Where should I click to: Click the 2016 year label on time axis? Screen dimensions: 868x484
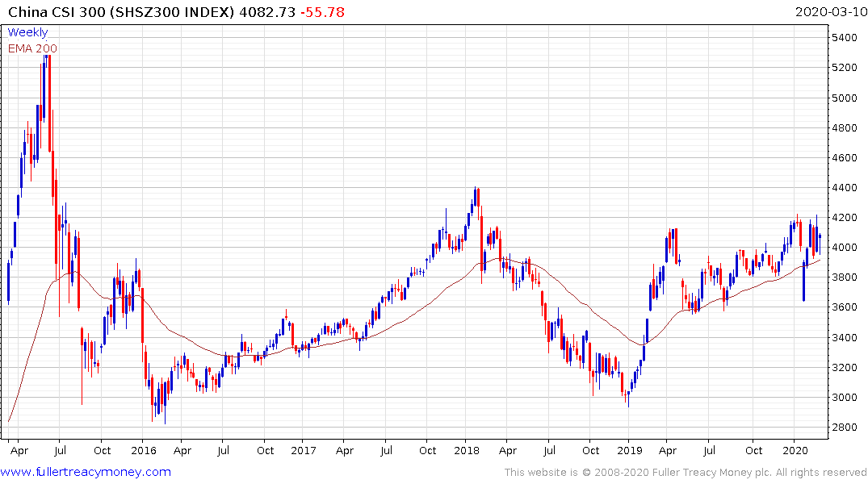click(144, 450)
